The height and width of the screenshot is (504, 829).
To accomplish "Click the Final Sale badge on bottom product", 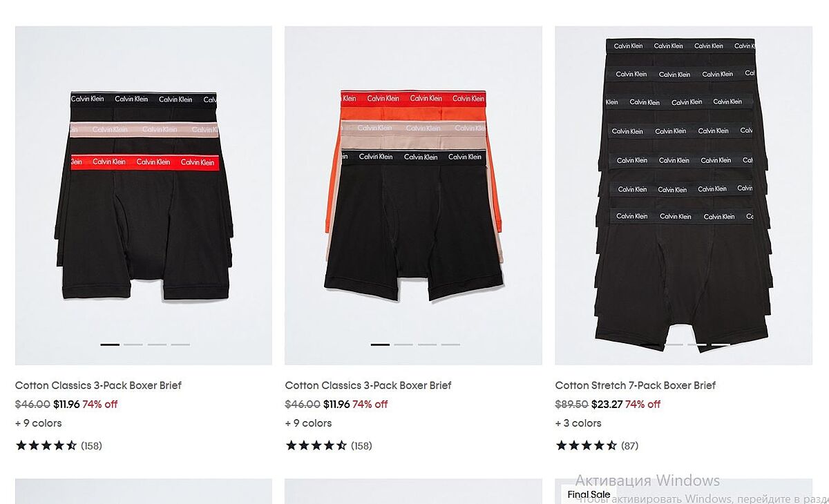I will pyautogui.click(x=589, y=494).
